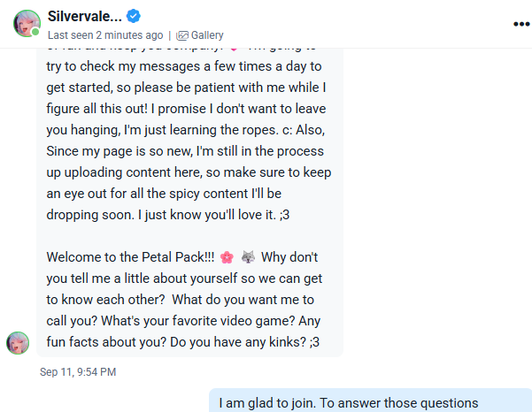Click the "Last seen 2 minutes ago" status
532x412 pixels.
[104, 35]
